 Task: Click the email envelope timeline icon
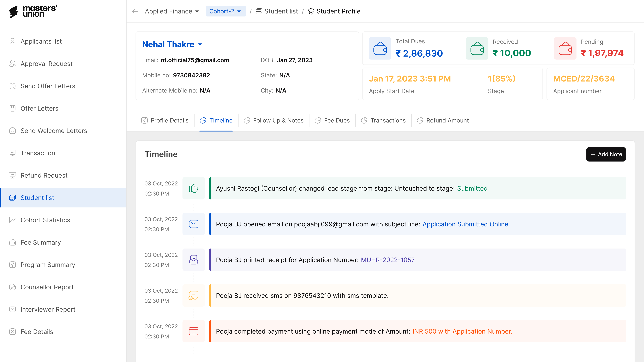pyautogui.click(x=194, y=224)
